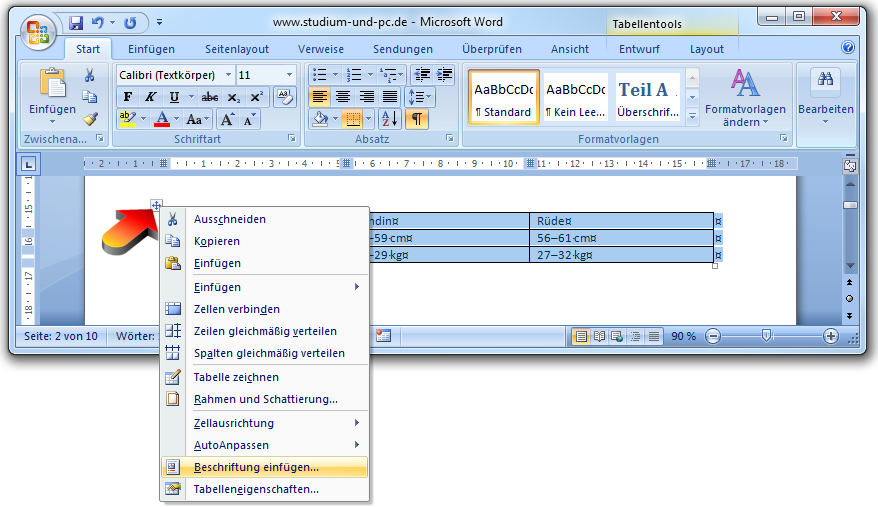
Task: Increase paragraph indent
Action: click(x=444, y=75)
